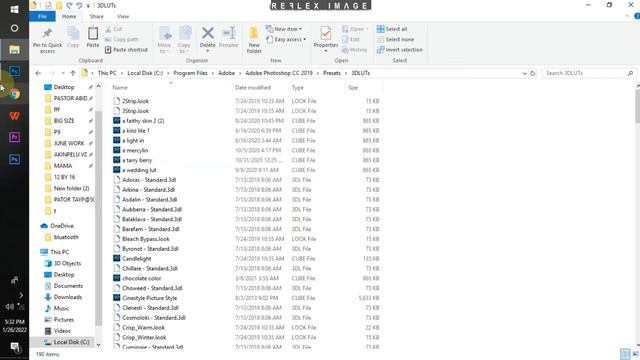The width and height of the screenshot is (640, 360).
Task: Select the Candlelight file
Action: coord(137,259)
